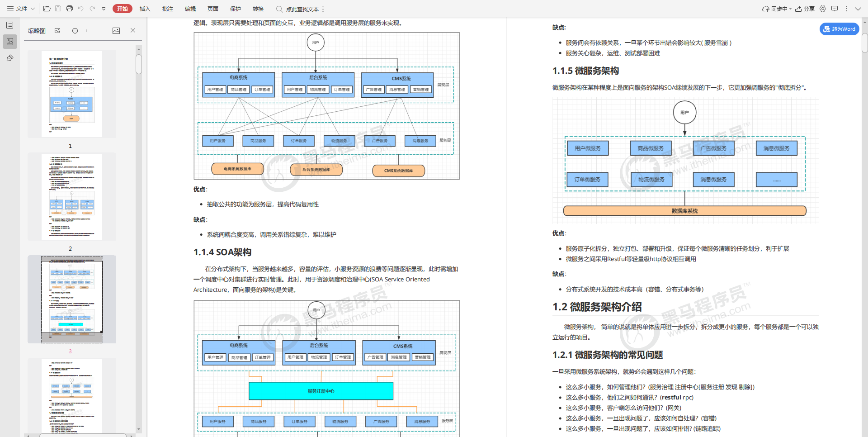The height and width of the screenshot is (437, 868).
Task: Expand the toolbar chevron next to redo
Action: point(103,8)
